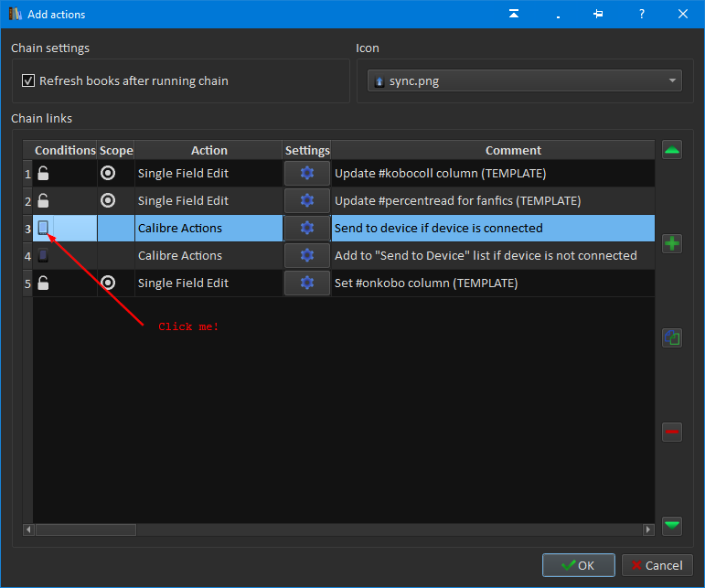Open settings gear for Update #percentread action
The height and width of the screenshot is (588, 705).
point(307,200)
